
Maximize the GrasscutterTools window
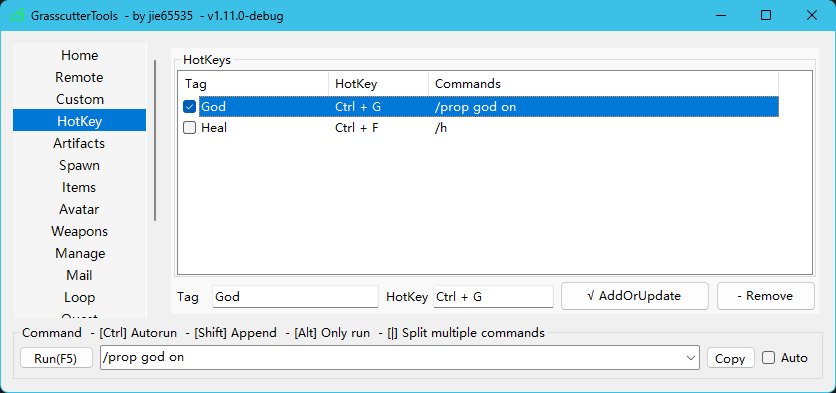click(x=766, y=15)
